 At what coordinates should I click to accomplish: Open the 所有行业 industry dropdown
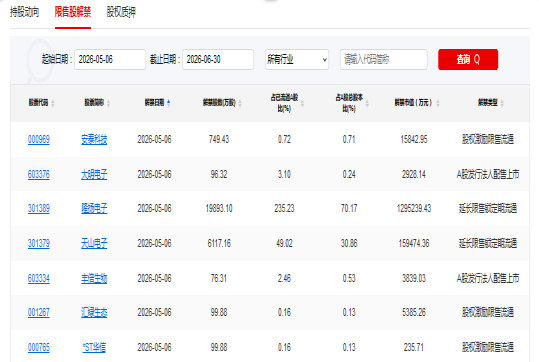pyautogui.click(x=297, y=59)
